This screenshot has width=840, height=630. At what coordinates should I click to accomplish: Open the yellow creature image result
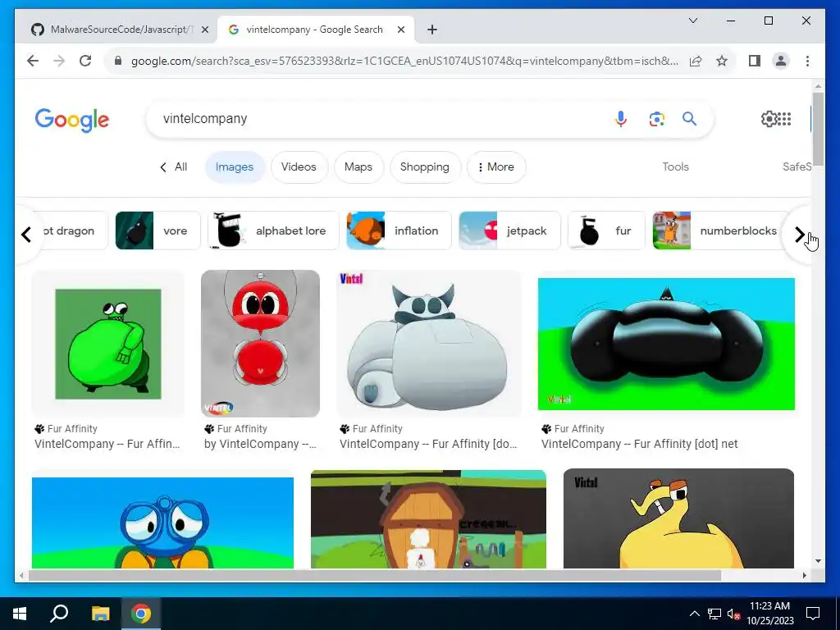(678, 519)
